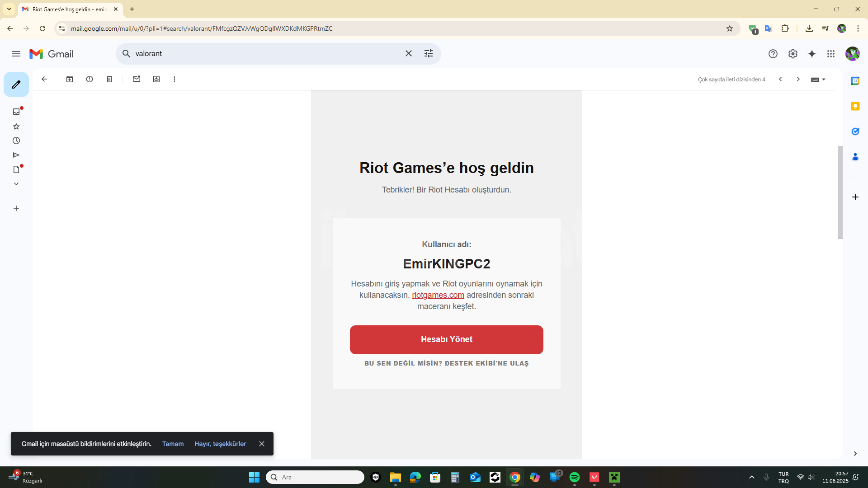Click Tamam on the notification prompt
This screenshot has height=488, width=868.
tap(173, 444)
